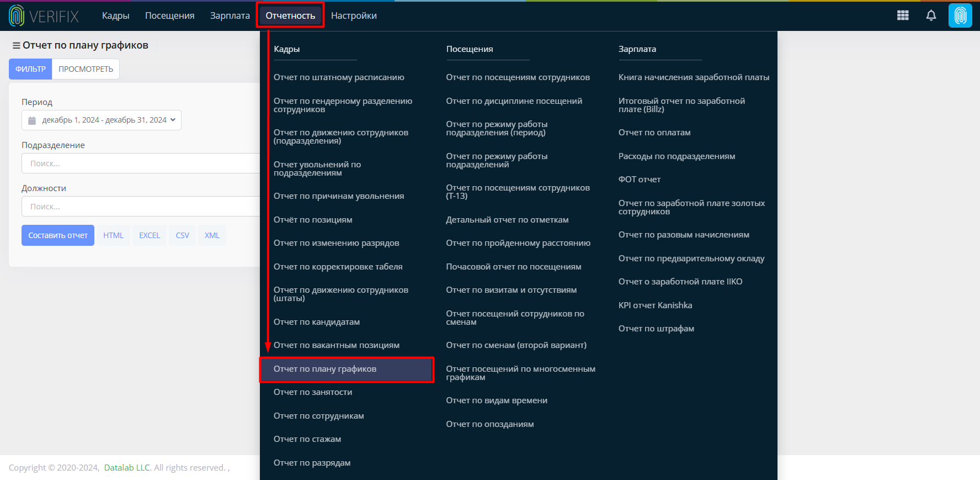Viewport: 980px width, 480px height.
Task: Select Отчет по дисциплине посещений
Action: (x=514, y=101)
